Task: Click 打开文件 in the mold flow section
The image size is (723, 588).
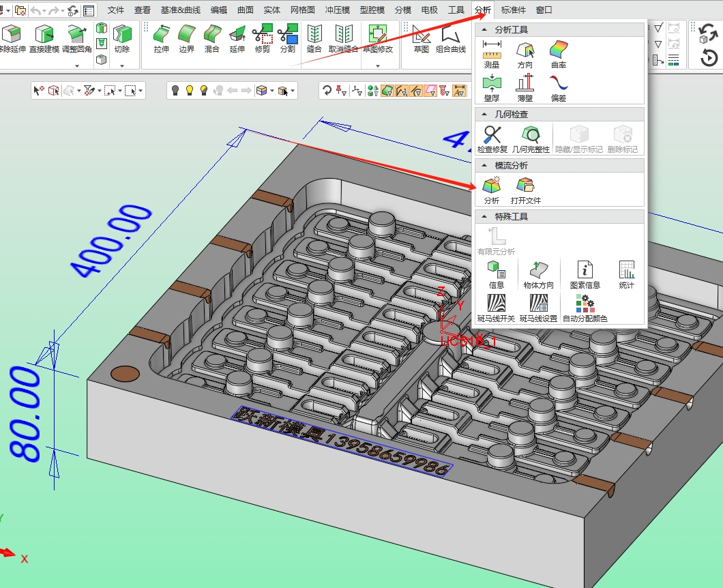Action: [526, 190]
